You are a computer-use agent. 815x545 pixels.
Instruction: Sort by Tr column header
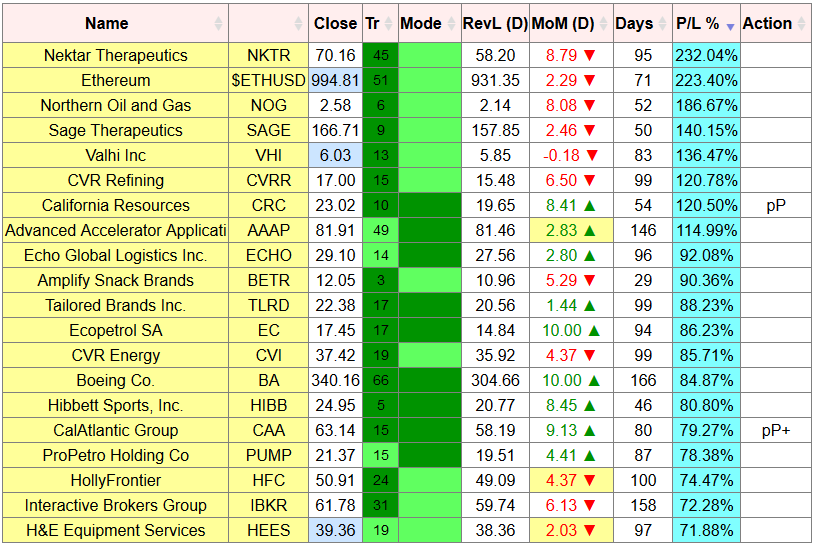click(x=380, y=23)
